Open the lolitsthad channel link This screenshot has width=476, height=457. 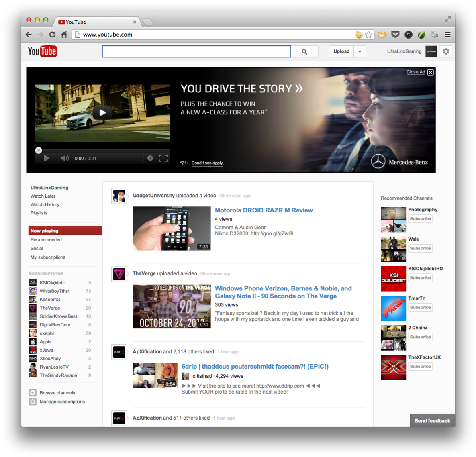201,376
